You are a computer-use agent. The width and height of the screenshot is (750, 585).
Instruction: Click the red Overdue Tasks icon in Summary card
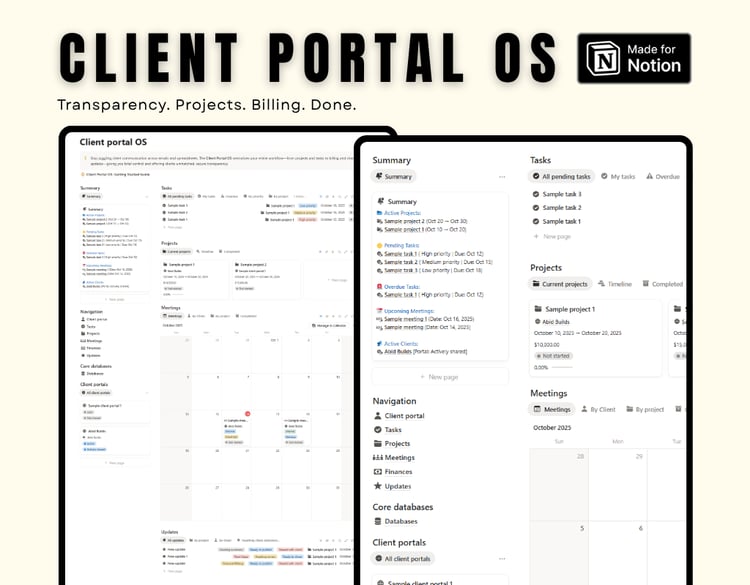[x=379, y=287]
